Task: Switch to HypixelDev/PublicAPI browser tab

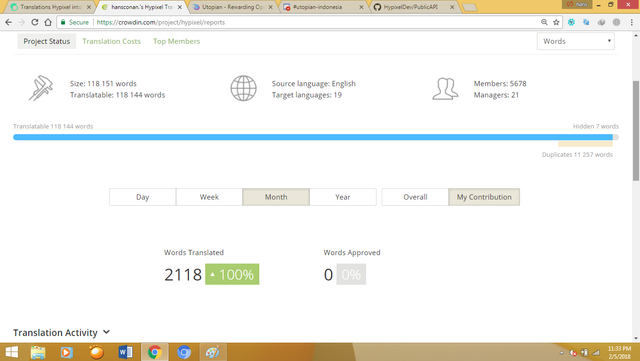Action: point(415,7)
